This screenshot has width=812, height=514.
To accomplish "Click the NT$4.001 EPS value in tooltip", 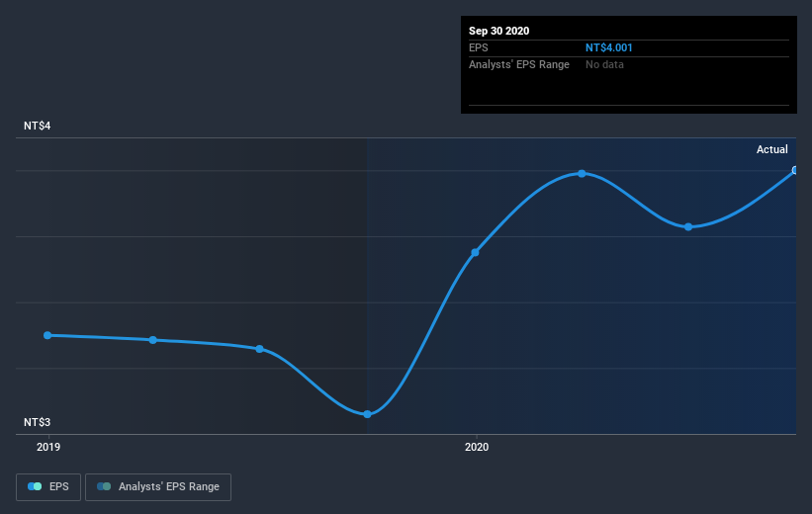I will pyautogui.click(x=609, y=47).
